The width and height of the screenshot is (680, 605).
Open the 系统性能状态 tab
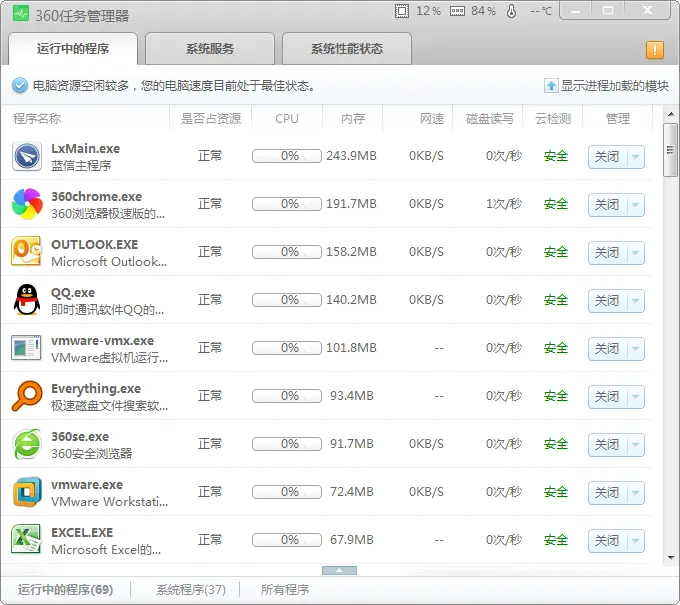(346, 49)
